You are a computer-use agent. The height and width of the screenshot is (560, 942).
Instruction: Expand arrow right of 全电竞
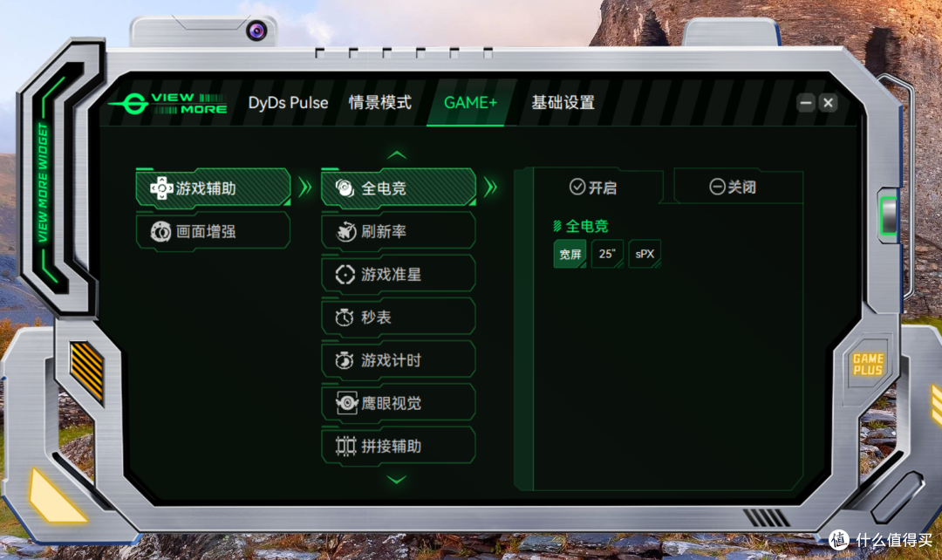point(491,188)
